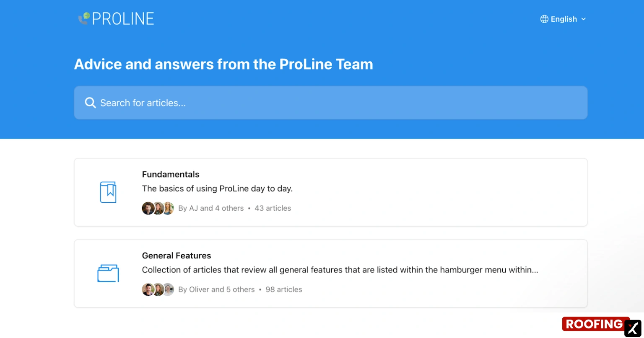The width and height of the screenshot is (644, 338).
Task: Click the magnifying glass search icon
Action: (x=90, y=103)
